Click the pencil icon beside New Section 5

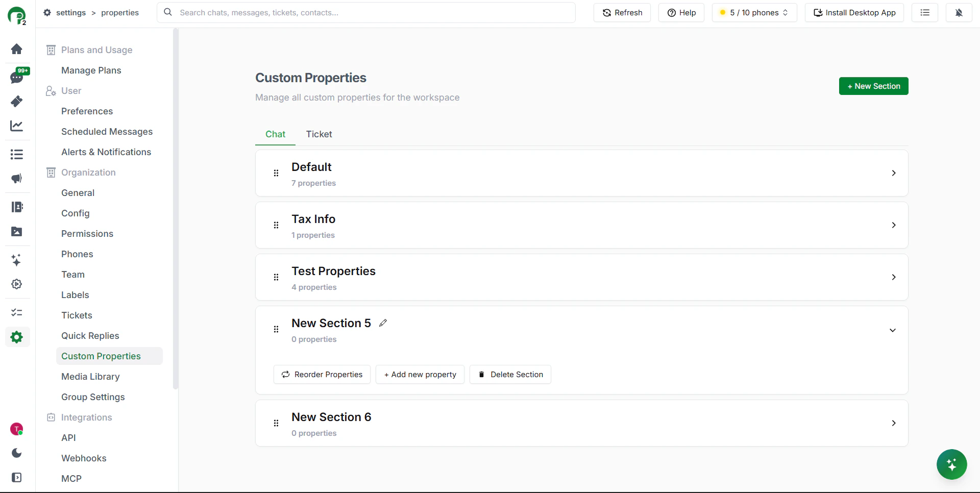383,323
